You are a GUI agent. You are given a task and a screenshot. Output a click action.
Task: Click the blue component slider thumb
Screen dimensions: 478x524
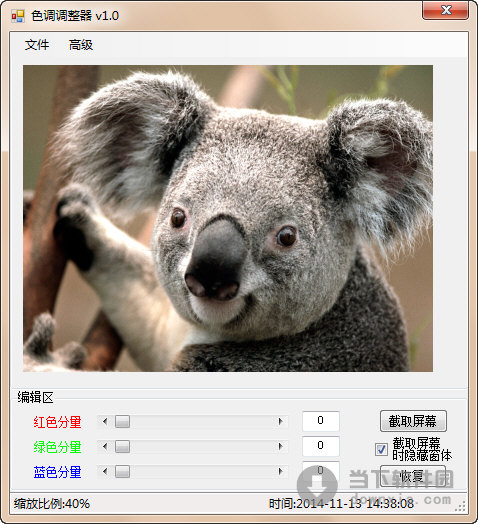click(122, 472)
